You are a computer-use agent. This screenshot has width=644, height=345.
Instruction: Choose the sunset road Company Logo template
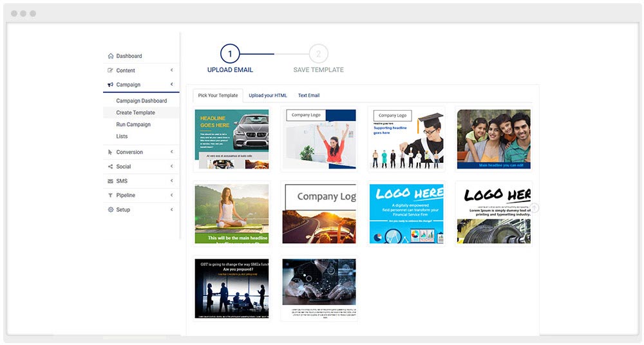point(319,214)
